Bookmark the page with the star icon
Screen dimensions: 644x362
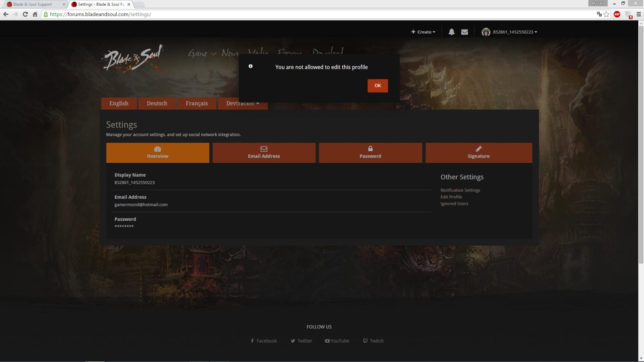[x=607, y=14]
